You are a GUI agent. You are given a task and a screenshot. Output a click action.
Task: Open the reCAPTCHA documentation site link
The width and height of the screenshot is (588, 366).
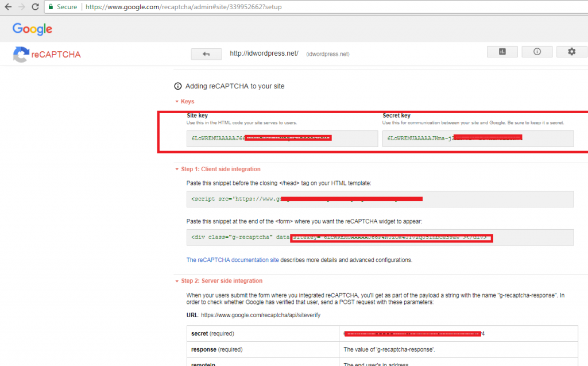pos(233,260)
